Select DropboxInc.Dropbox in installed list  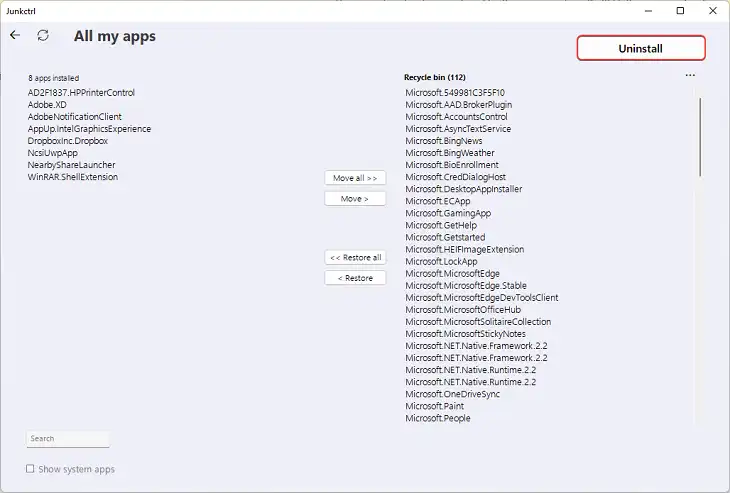pos(68,141)
